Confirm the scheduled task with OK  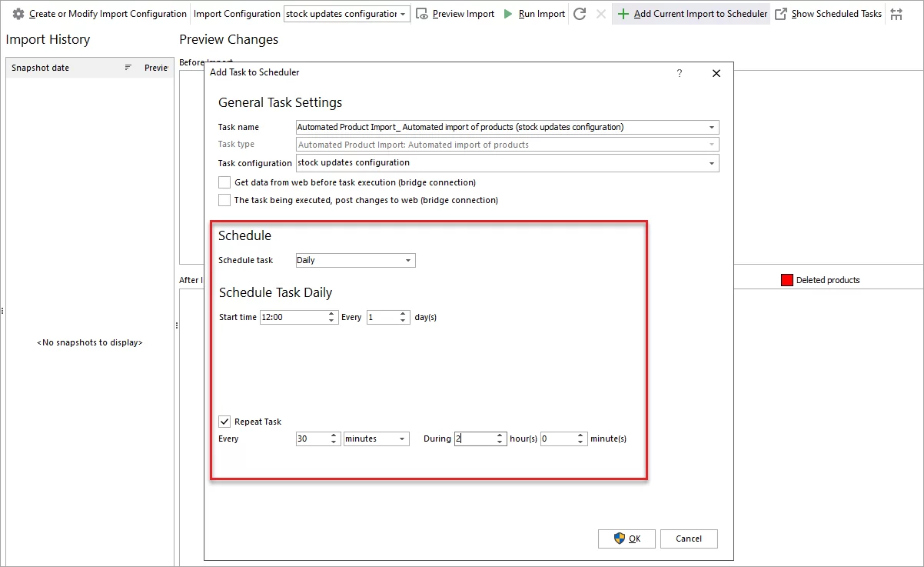click(x=626, y=539)
